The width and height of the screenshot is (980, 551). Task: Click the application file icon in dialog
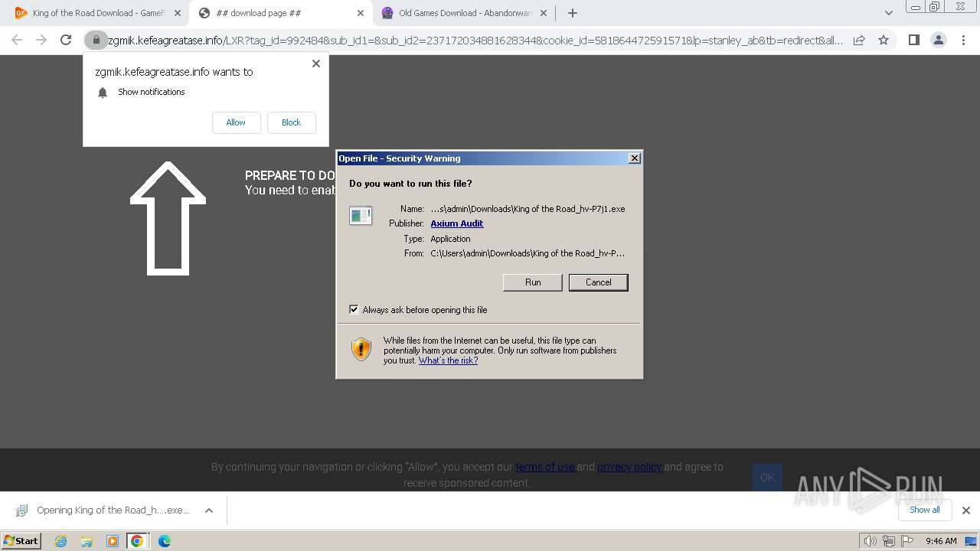coord(361,216)
